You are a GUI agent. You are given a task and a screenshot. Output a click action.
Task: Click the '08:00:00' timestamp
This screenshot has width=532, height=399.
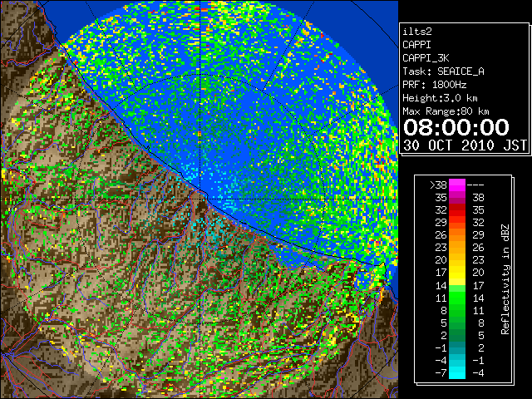point(456,127)
